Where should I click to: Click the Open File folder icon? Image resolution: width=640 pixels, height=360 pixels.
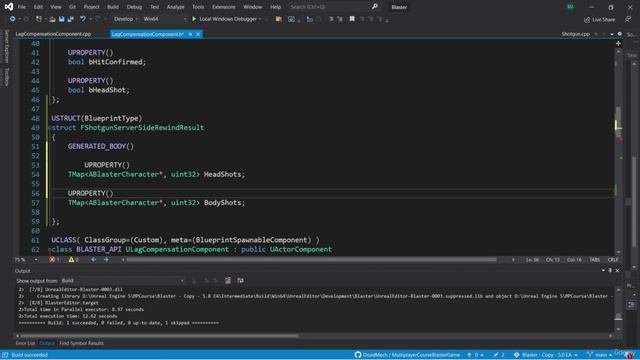coord(52,19)
